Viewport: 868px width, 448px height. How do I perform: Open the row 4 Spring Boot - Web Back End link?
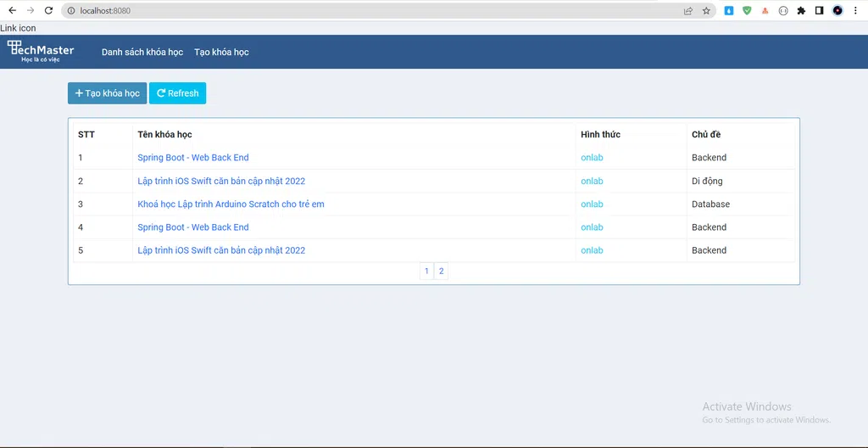(x=193, y=227)
